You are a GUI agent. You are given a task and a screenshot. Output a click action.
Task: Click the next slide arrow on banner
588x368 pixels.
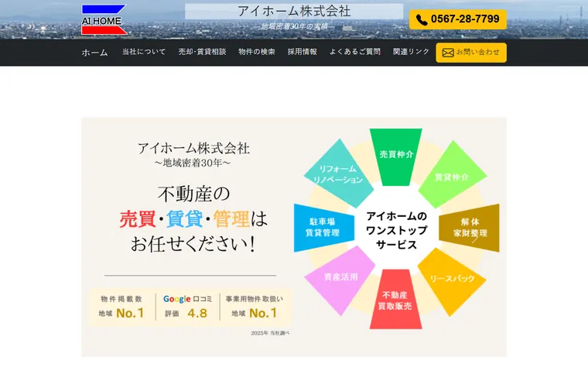pyautogui.click(x=475, y=239)
